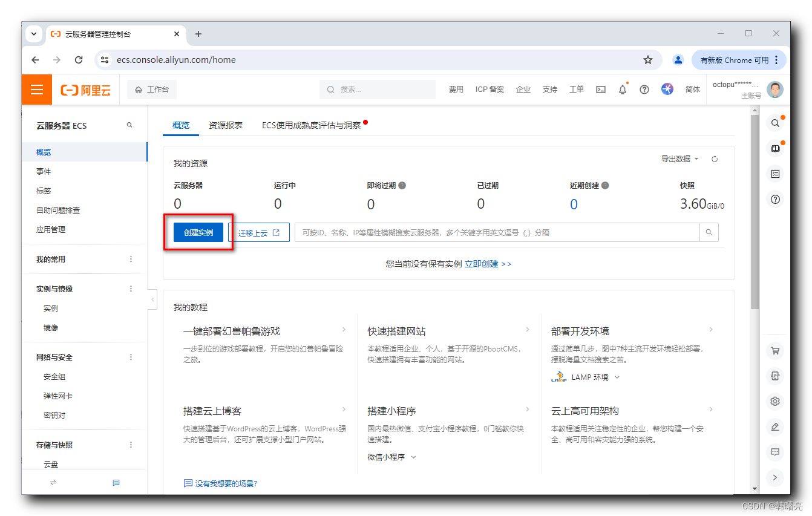Switch to the 资源报表 tab
This screenshot has height=516, width=812.
click(x=225, y=125)
